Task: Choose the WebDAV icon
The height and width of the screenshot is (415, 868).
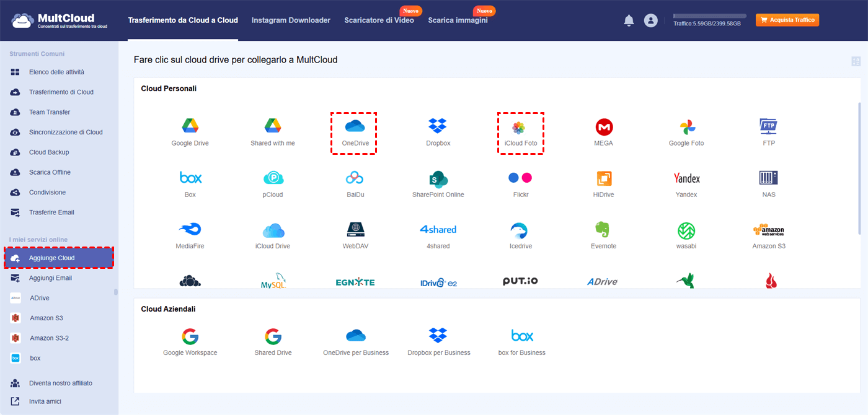Action: tap(355, 230)
